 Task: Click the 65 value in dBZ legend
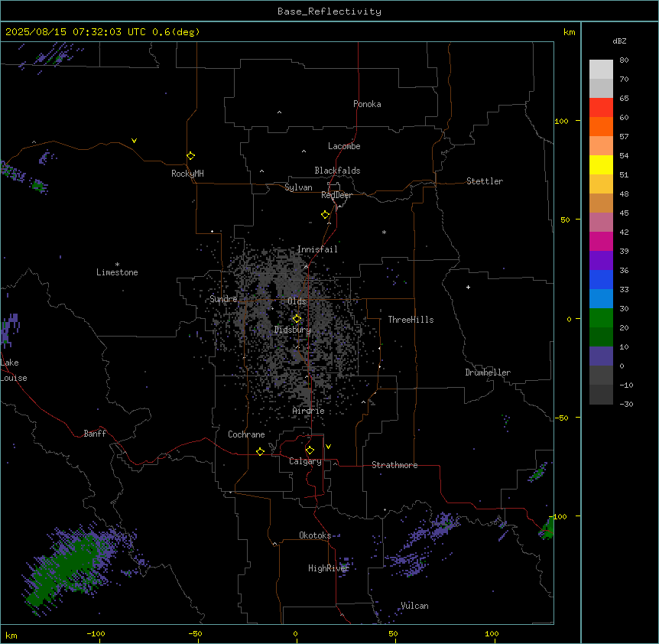click(x=624, y=98)
